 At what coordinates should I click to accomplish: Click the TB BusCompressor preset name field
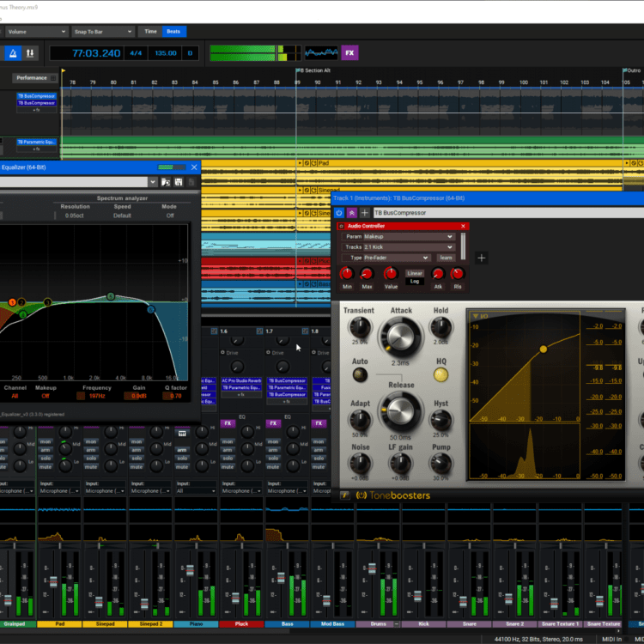coord(508,213)
